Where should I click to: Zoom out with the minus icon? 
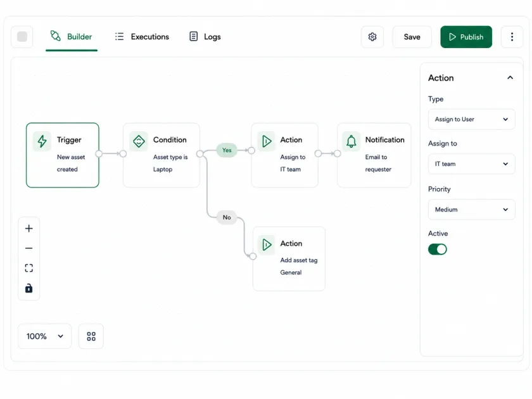pos(29,248)
